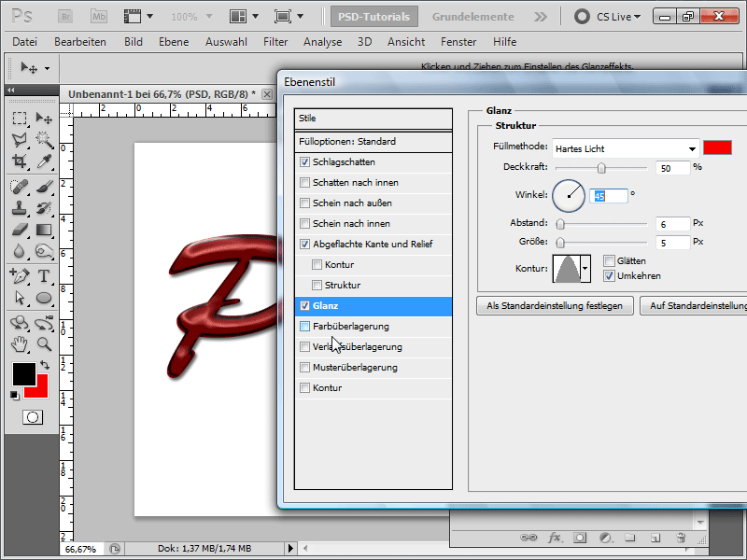The width and height of the screenshot is (747, 560).
Task: Select the Eraser tool
Action: click(x=19, y=230)
